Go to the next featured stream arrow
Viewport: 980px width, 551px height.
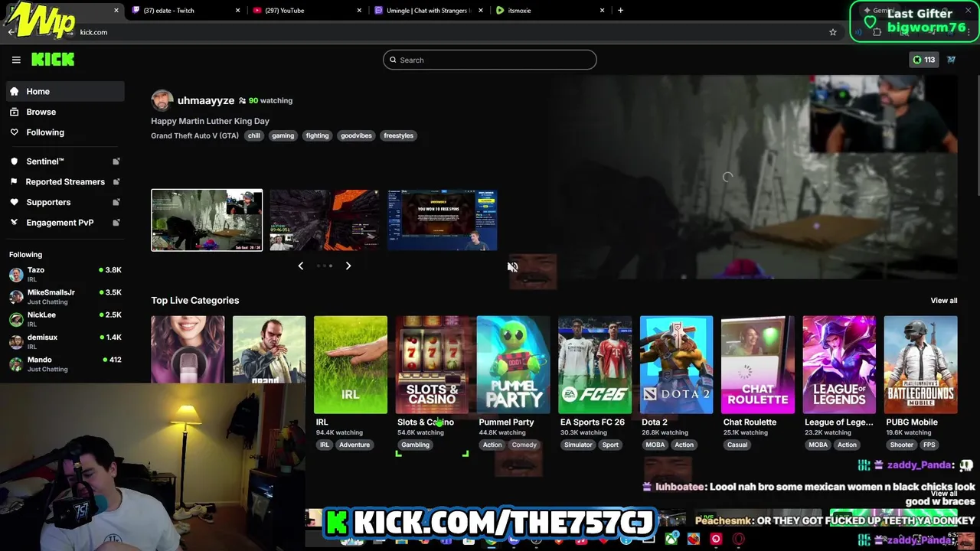pyautogui.click(x=348, y=266)
